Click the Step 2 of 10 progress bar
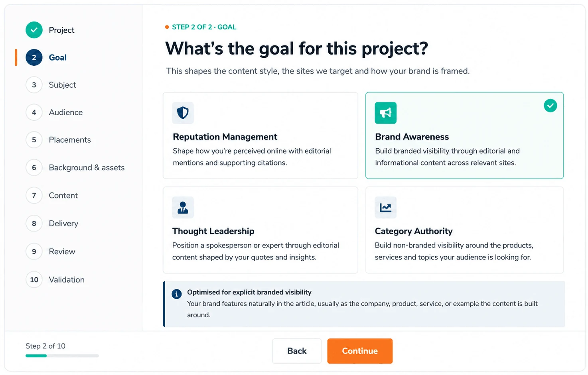The width and height of the screenshot is (588, 375). [x=62, y=356]
